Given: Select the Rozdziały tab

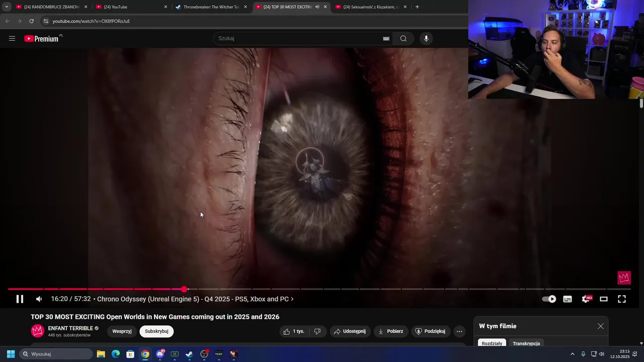Looking at the screenshot, I should pos(492,343).
